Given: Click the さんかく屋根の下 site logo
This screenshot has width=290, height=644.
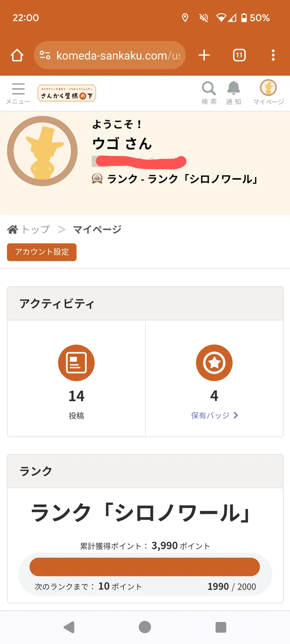Looking at the screenshot, I should coord(67,93).
